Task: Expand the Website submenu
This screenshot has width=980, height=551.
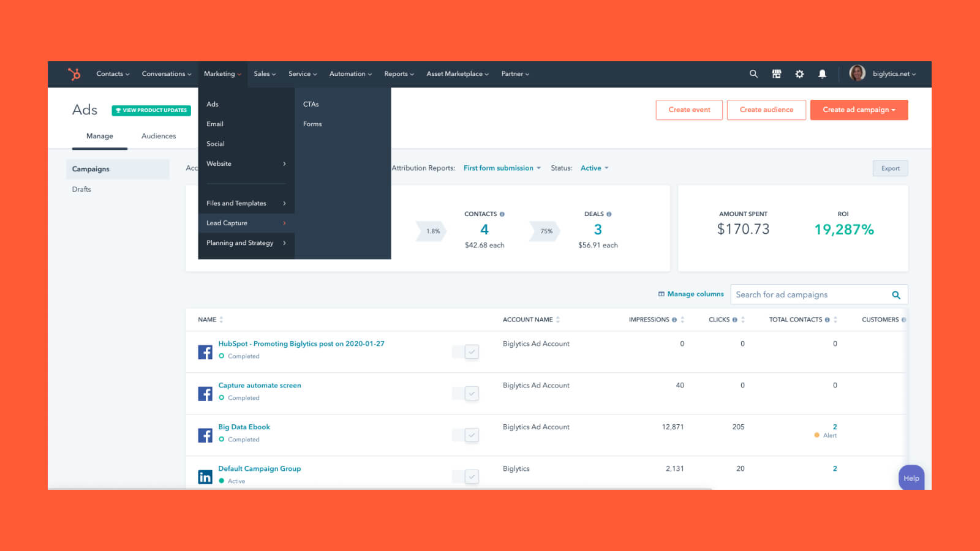Action: point(246,164)
